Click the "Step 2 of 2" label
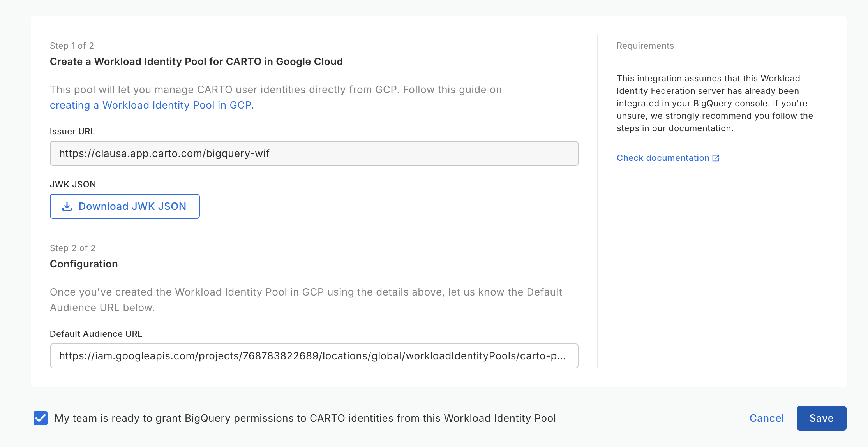This screenshot has height=447, width=868. point(72,248)
